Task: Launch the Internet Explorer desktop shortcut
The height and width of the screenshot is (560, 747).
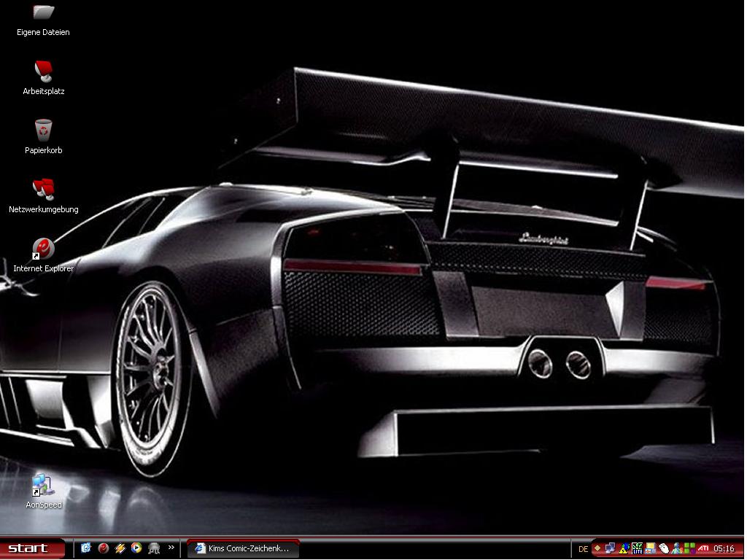Action: coord(44,249)
